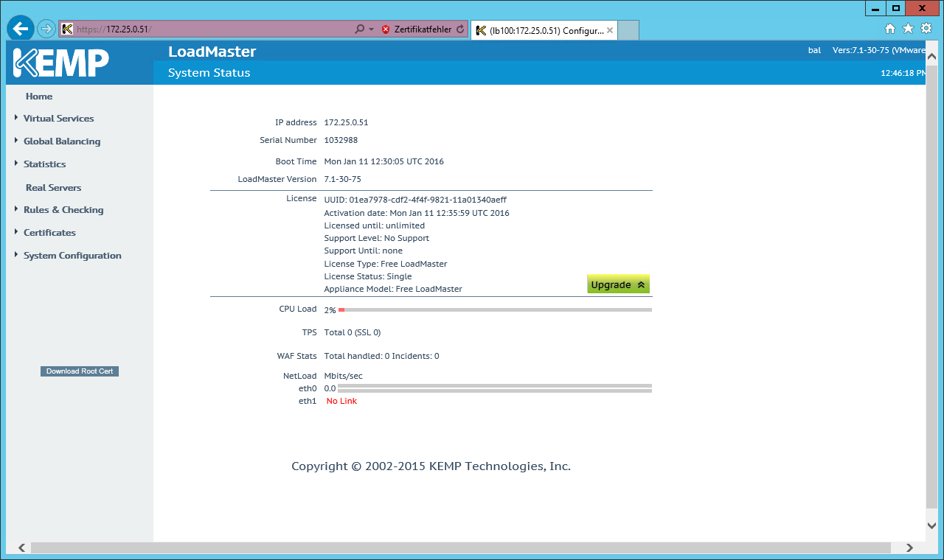
Task: Click the License Status: Single line
Action: [368, 276]
